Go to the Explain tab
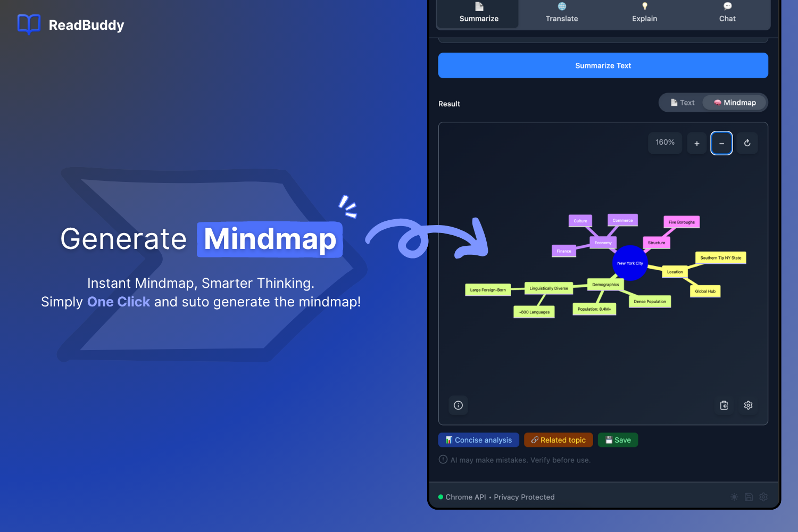This screenshot has width=798, height=532. pos(645,13)
